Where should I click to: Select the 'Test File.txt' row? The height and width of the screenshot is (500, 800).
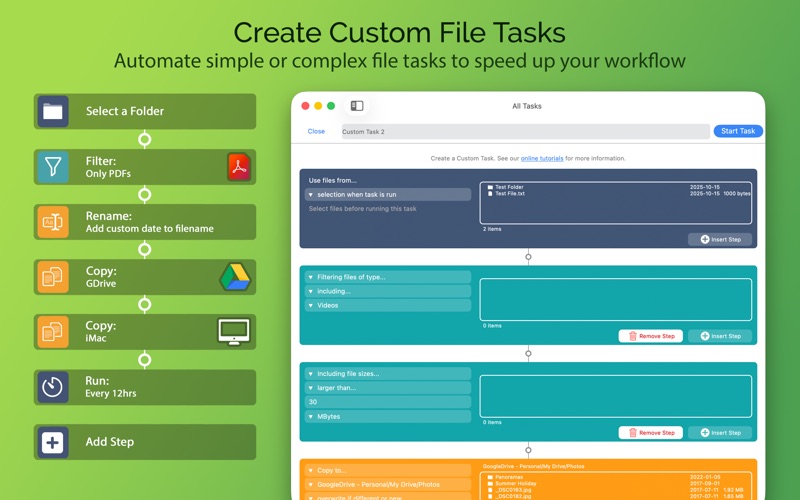[x=615, y=194]
